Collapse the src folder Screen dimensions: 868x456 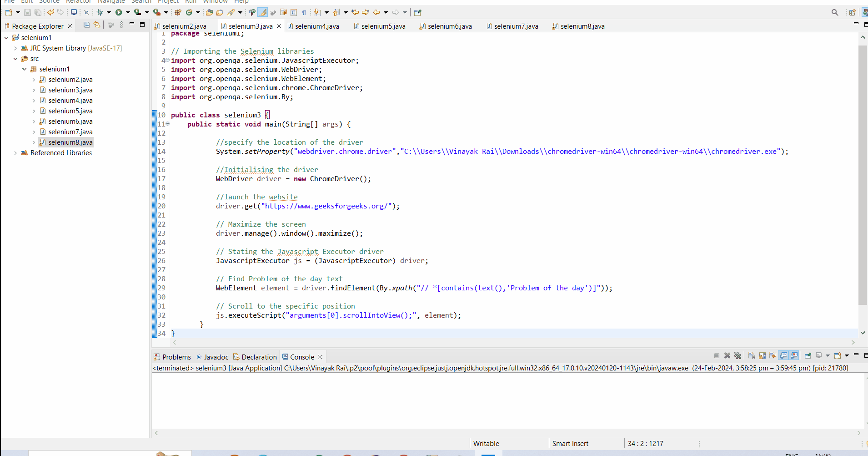[x=15, y=58]
